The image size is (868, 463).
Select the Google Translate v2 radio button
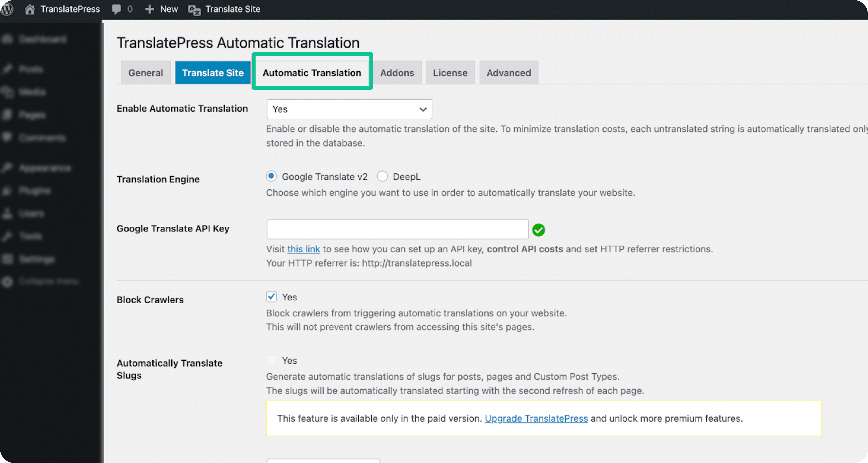(271, 176)
